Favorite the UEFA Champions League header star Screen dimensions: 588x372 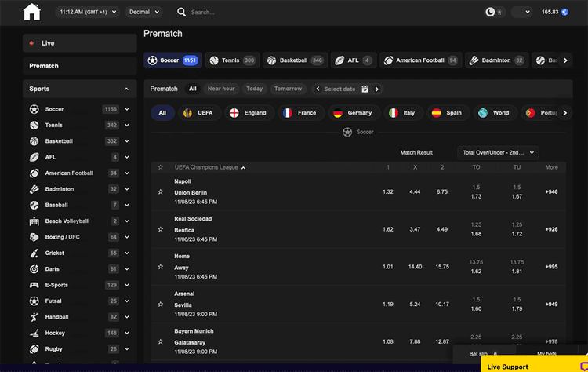(x=161, y=167)
